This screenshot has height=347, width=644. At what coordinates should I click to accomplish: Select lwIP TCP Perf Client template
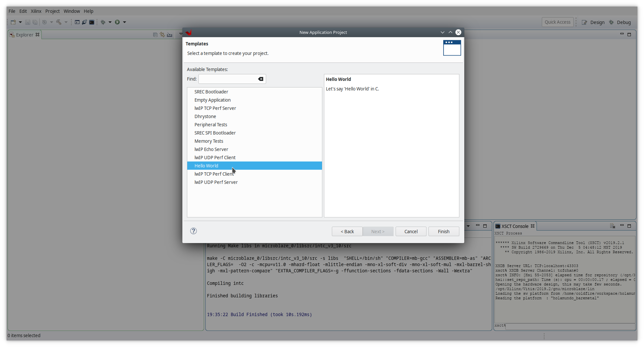[255, 174]
